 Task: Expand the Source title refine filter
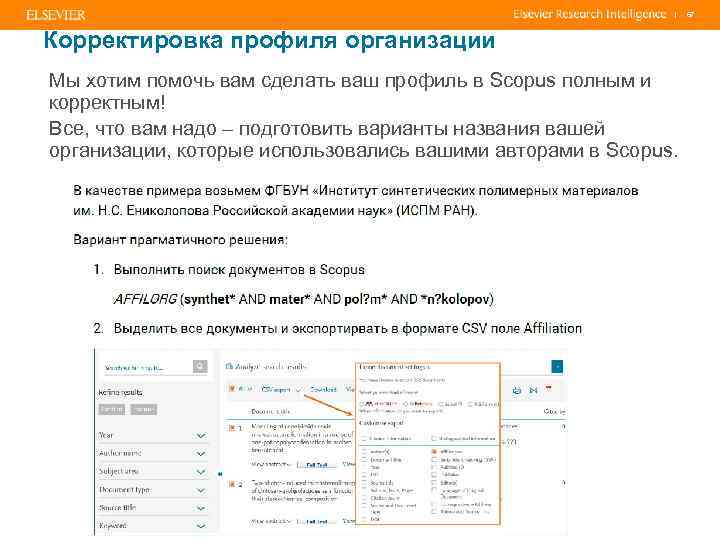coord(201,508)
